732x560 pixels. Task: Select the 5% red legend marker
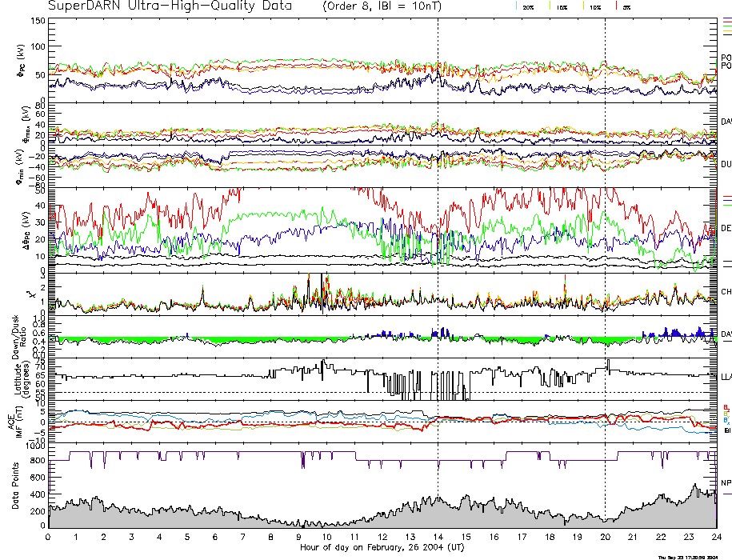[617, 6]
